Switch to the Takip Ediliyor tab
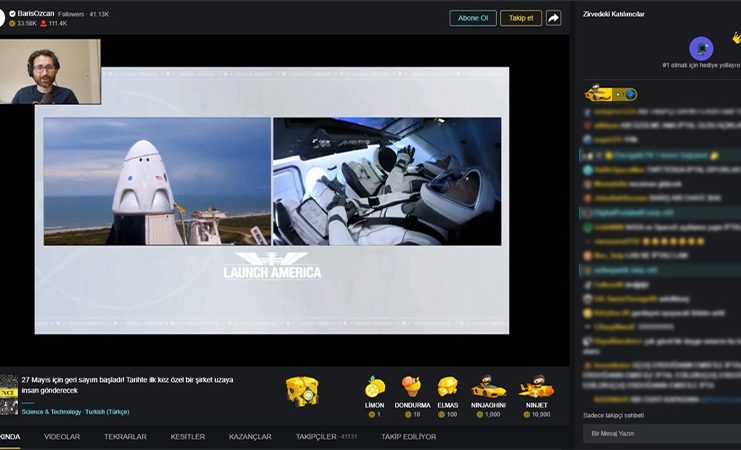This screenshot has width=741, height=450. (x=409, y=437)
